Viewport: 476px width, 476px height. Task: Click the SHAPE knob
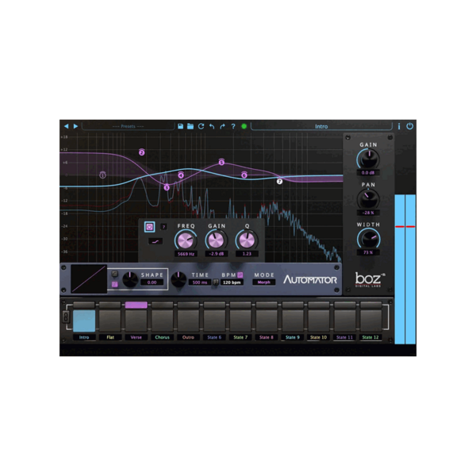click(130, 279)
